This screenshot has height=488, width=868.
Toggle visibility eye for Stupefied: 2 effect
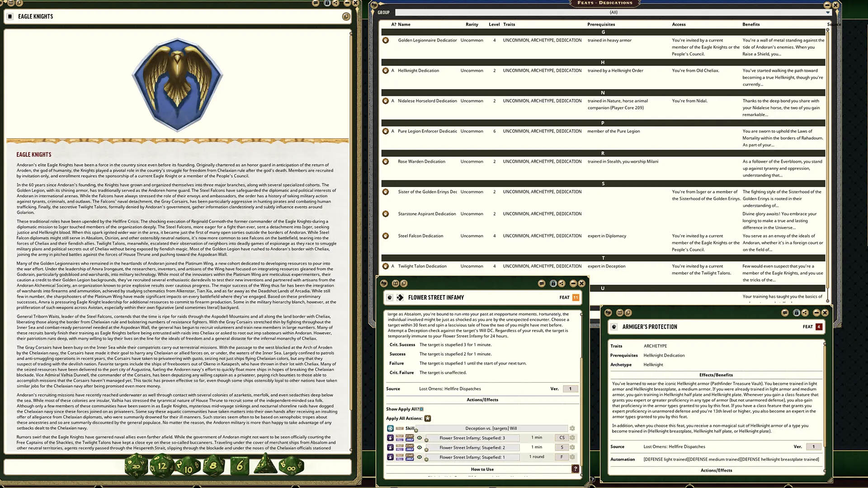(420, 447)
